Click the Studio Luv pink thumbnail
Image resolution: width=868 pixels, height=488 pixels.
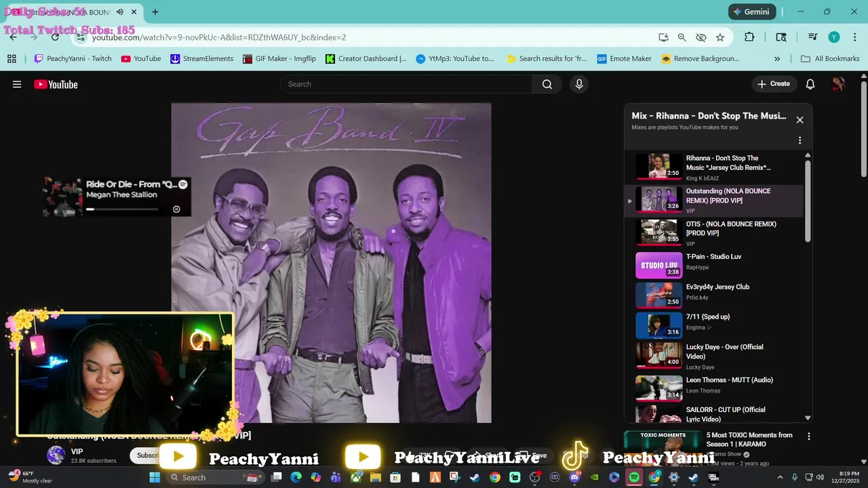(x=659, y=265)
